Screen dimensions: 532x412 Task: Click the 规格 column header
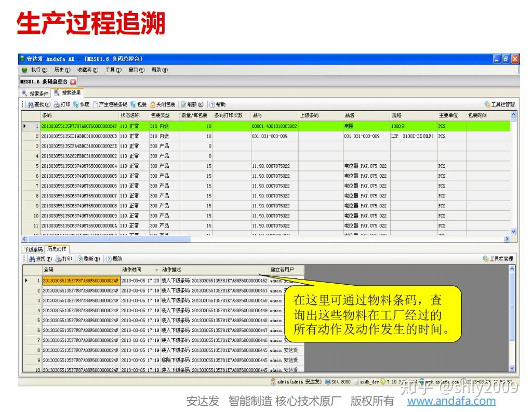[414, 115]
